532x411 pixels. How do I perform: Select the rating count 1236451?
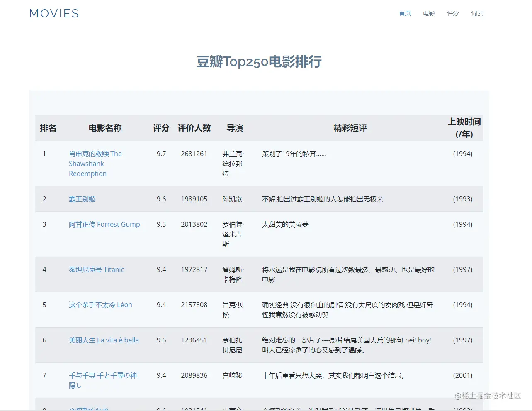coord(194,340)
